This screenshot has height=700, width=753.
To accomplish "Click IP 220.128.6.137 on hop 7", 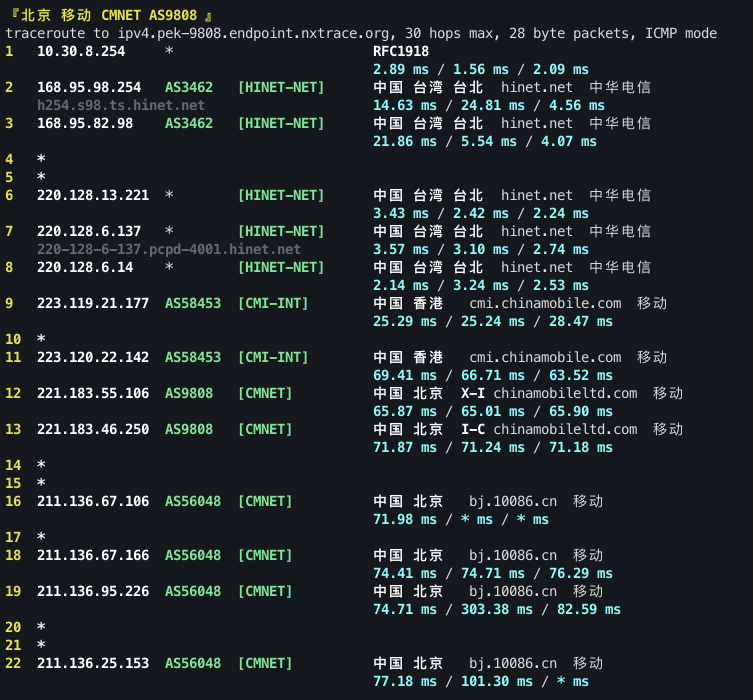I will coord(89,231).
